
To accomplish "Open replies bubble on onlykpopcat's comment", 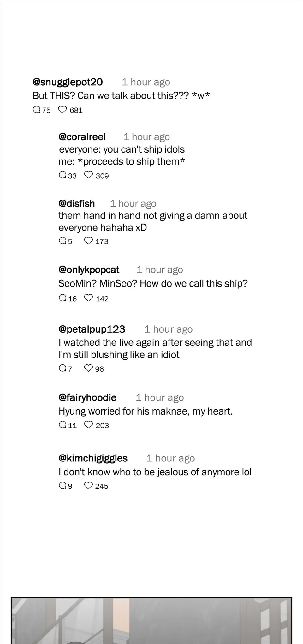I will pyautogui.click(x=62, y=298).
